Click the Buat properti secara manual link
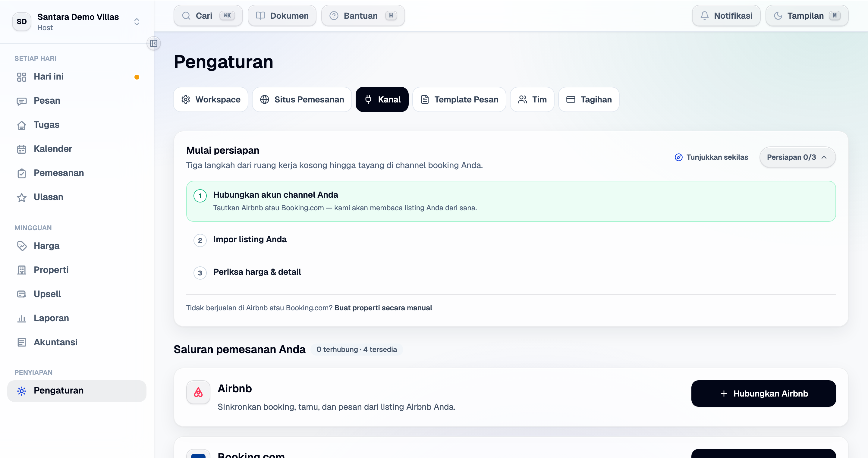This screenshot has height=458, width=868. (x=383, y=308)
